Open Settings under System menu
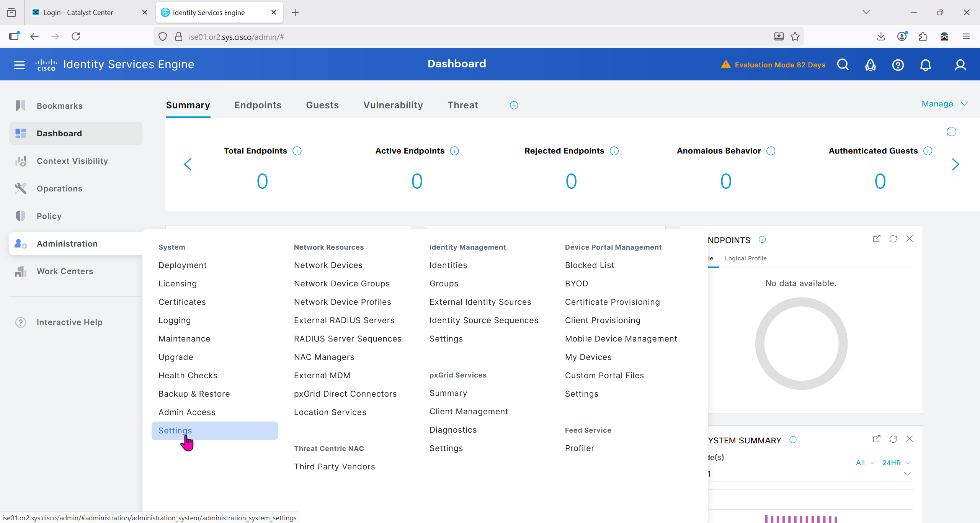The width and height of the screenshot is (980, 523). point(175,431)
